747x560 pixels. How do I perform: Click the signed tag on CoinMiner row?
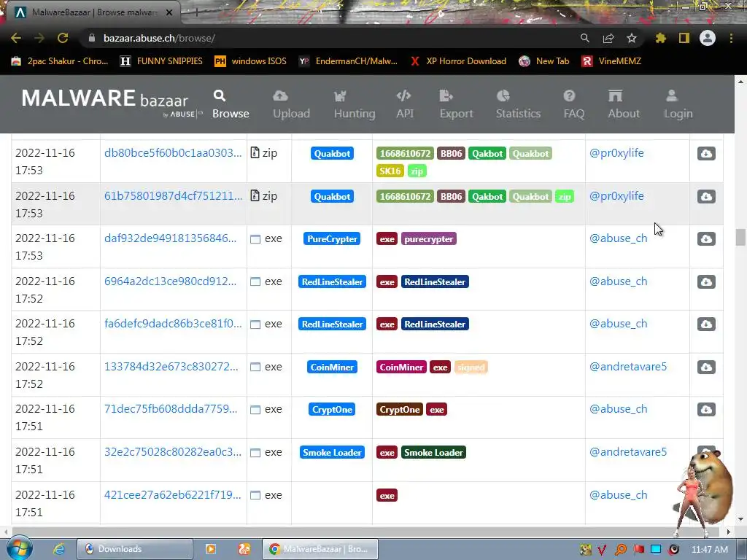click(471, 367)
